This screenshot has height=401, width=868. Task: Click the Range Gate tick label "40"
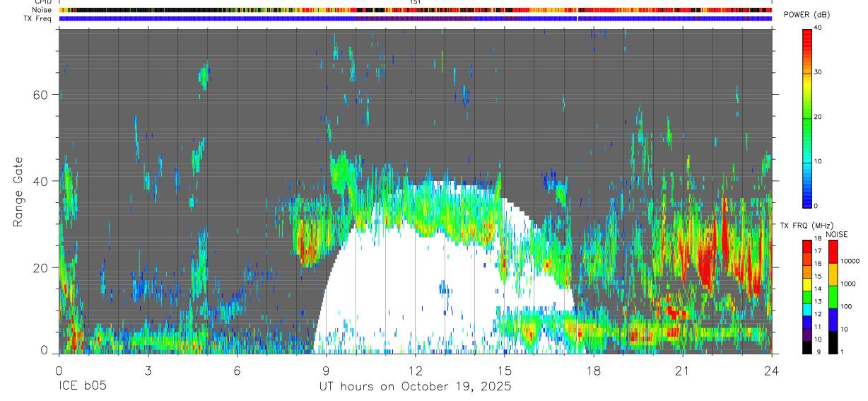tap(42, 181)
